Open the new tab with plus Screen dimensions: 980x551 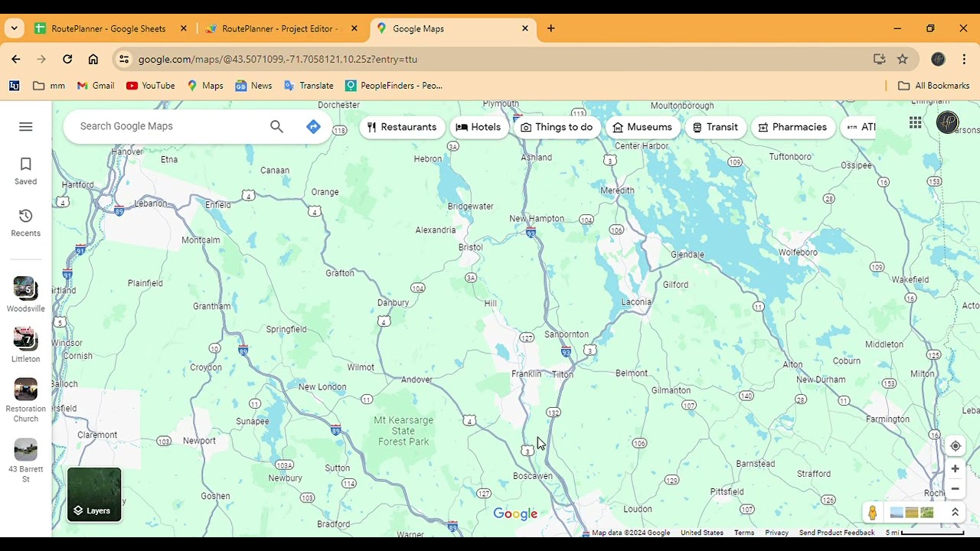click(550, 28)
